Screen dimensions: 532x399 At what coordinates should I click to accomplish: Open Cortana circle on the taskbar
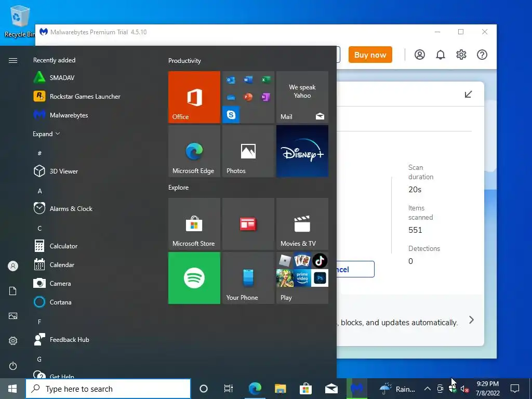pos(204,389)
